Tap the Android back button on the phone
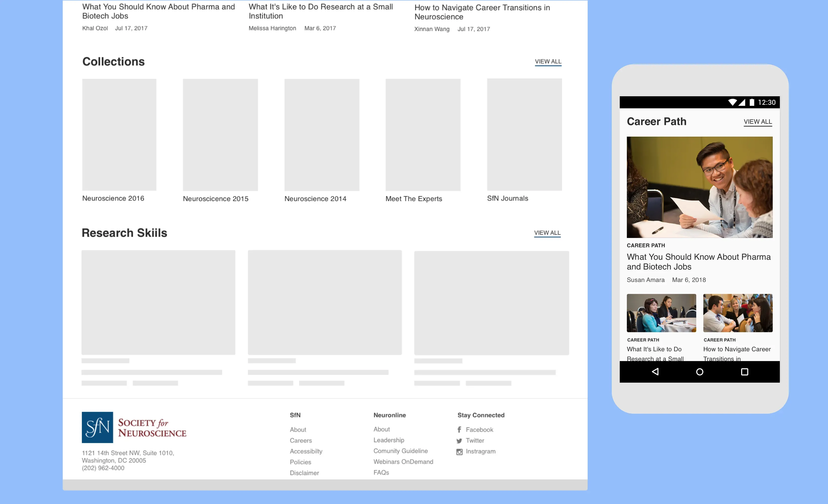Screen dimensions: 828x504 click(x=655, y=372)
